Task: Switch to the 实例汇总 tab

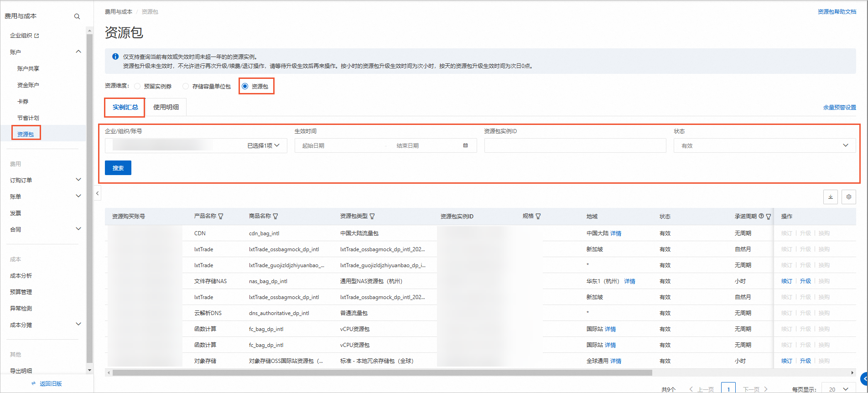Action: click(125, 107)
